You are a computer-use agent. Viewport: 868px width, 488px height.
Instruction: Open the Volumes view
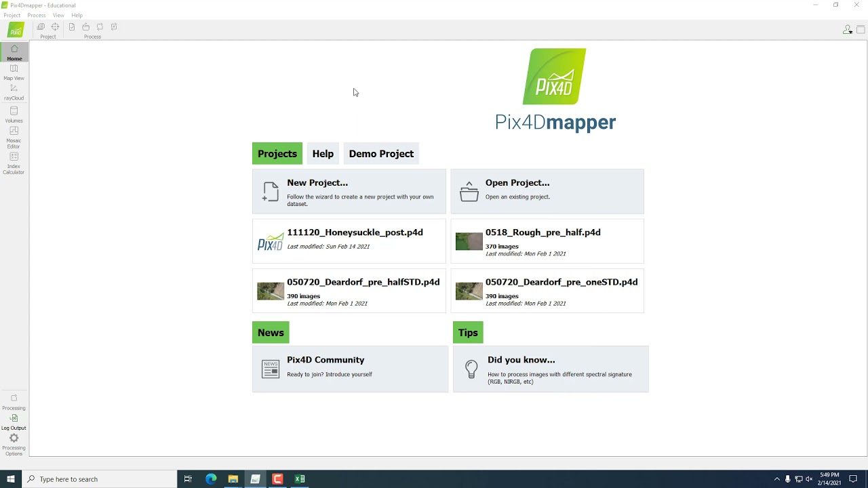pos(14,115)
